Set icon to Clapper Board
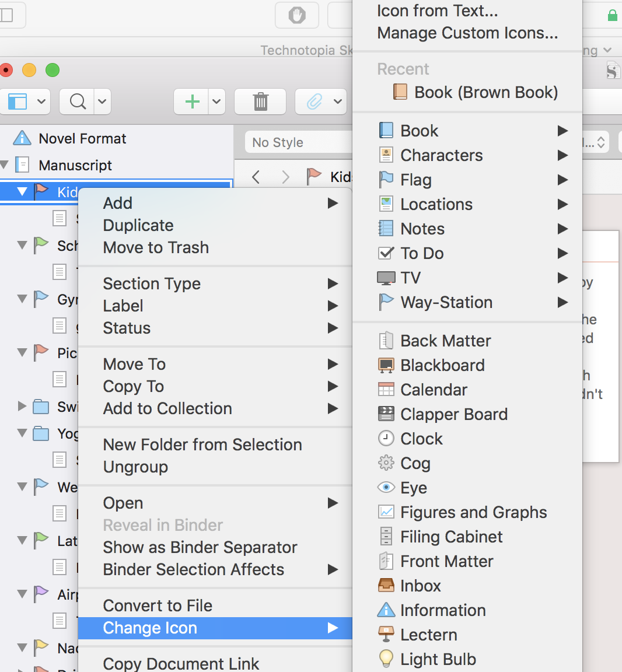Image resolution: width=622 pixels, height=672 pixels. pyautogui.click(x=467, y=414)
